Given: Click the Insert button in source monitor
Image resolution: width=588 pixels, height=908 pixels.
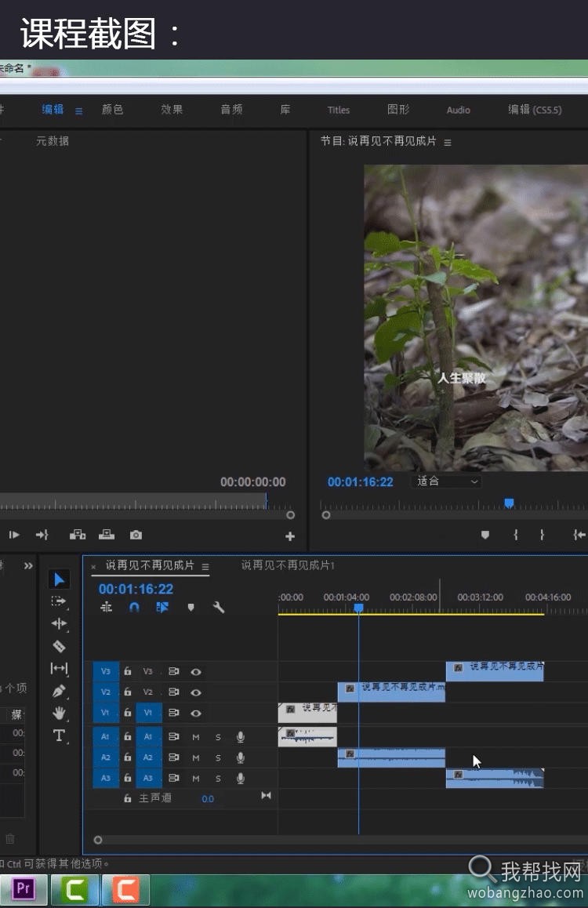Looking at the screenshot, I should click(78, 535).
